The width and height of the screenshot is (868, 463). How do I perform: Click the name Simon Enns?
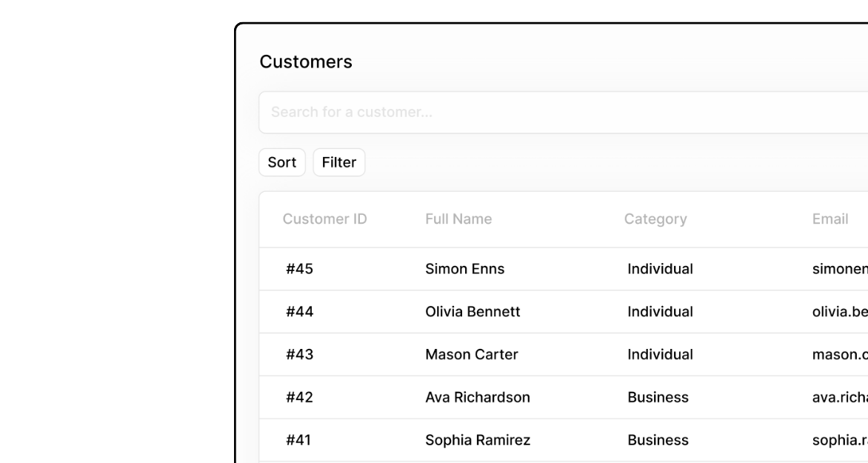click(465, 269)
